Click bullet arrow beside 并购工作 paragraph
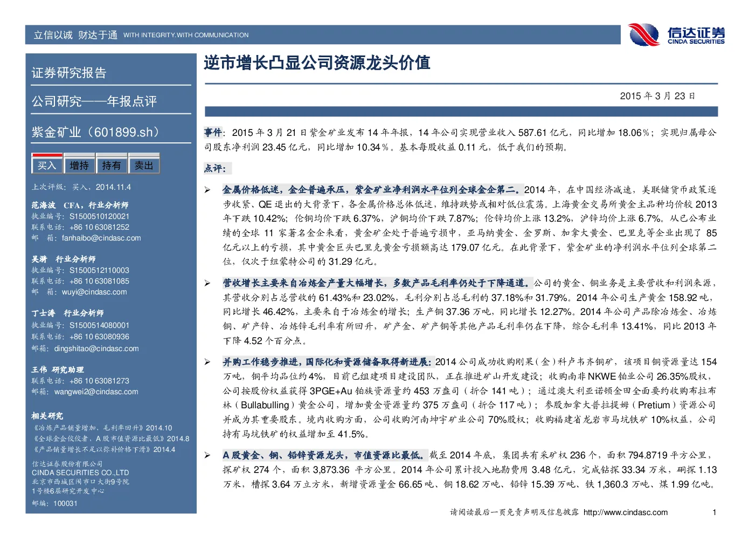 tap(207, 362)
